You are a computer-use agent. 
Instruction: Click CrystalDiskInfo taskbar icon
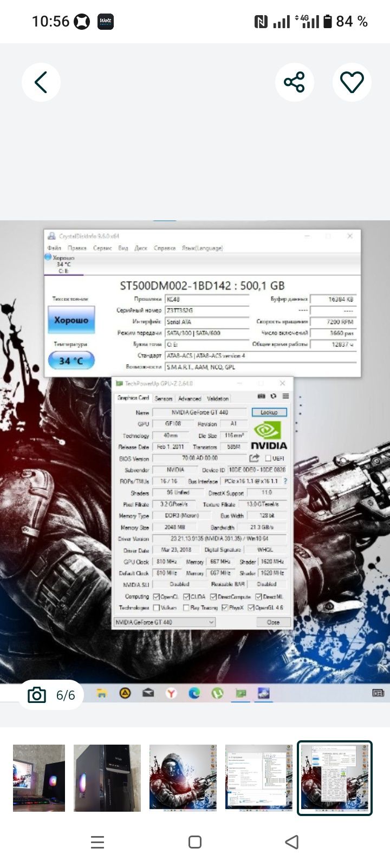click(x=264, y=693)
